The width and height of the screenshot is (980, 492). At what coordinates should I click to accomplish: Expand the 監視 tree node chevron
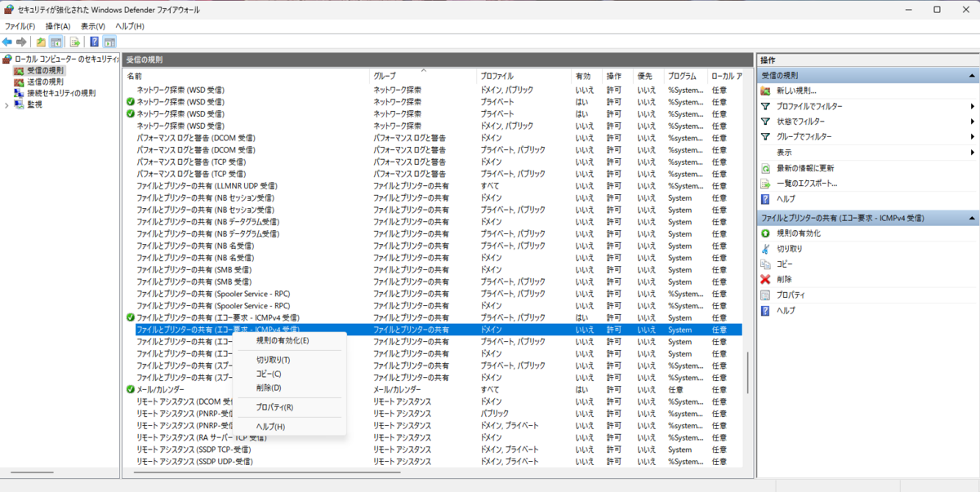[x=7, y=104]
